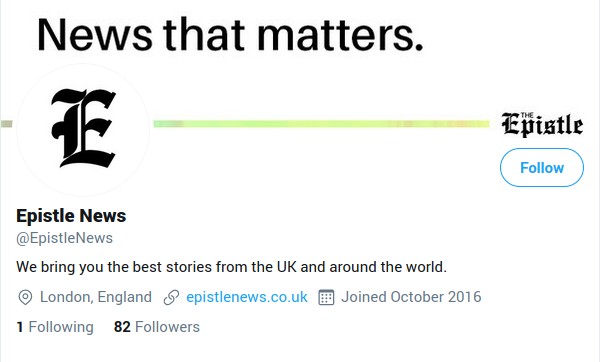Click The Epistle logo in banner
Screen dimensions: 600x362
(542, 124)
